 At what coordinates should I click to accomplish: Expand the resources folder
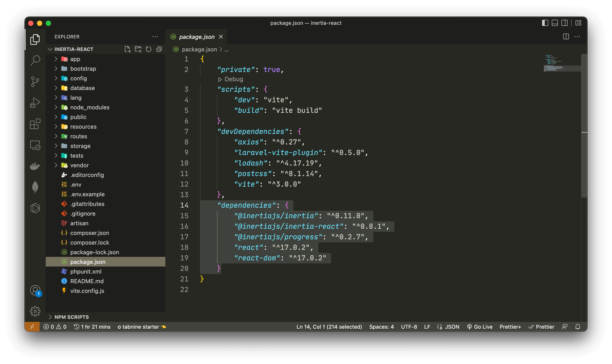click(x=83, y=127)
